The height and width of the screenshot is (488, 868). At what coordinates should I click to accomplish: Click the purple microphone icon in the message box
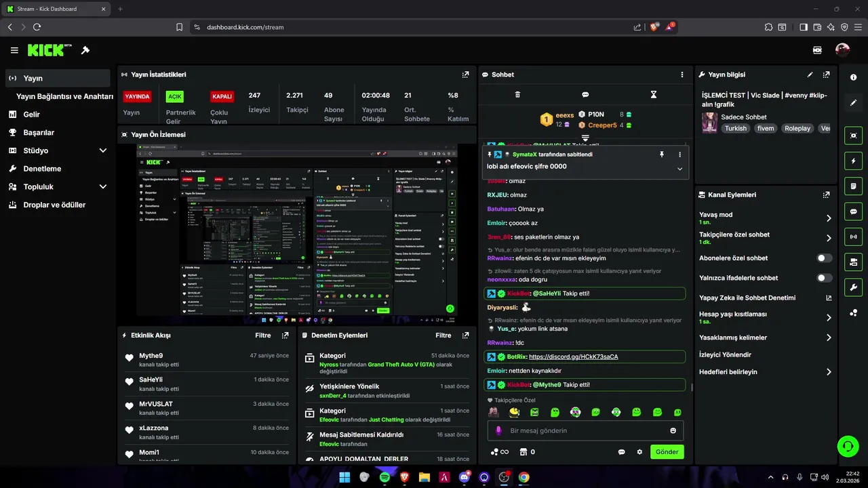(x=498, y=430)
